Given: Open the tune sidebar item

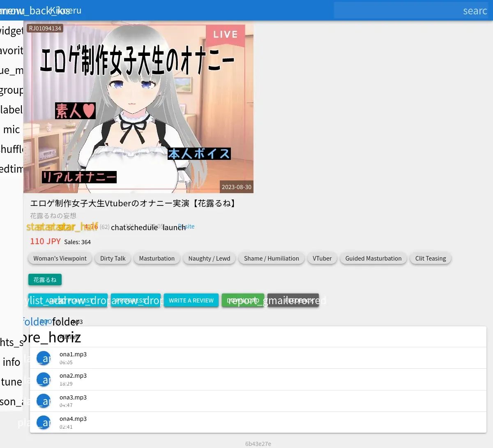Looking at the screenshot, I should coord(12,382).
